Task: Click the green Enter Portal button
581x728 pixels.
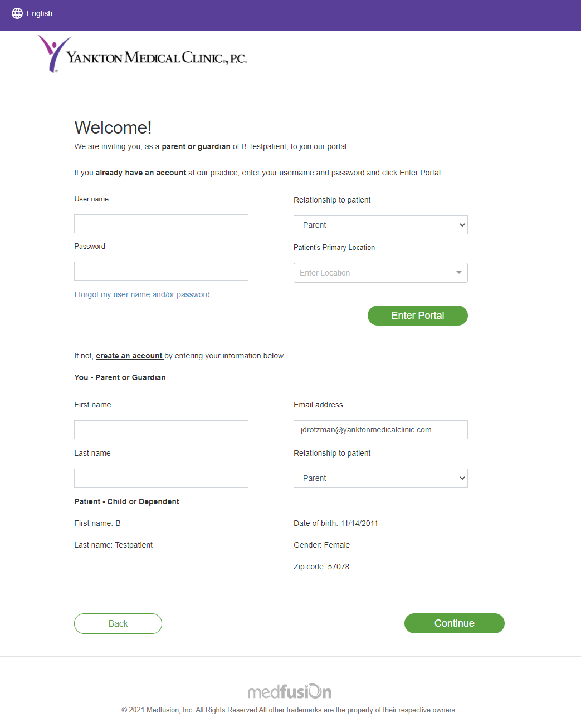Action: [418, 316]
